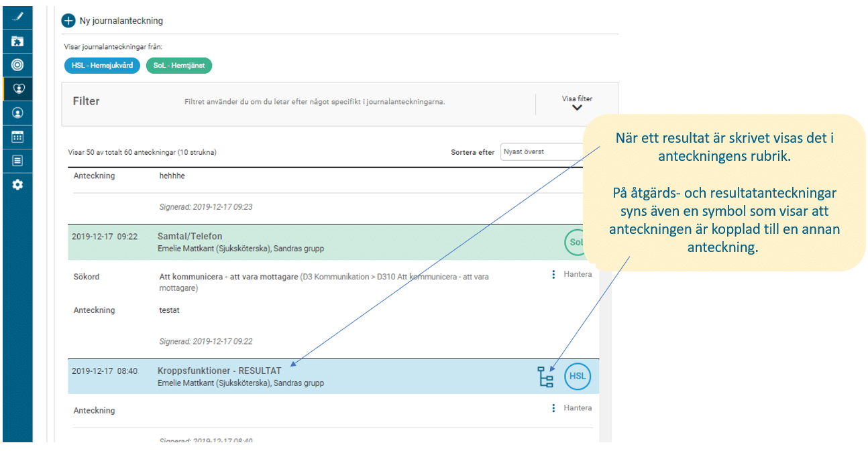Screen dimensions: 868x453
Task: Click the HSL circle badge on Kroppsfunktioner row
Action: (x=577, y=376)
